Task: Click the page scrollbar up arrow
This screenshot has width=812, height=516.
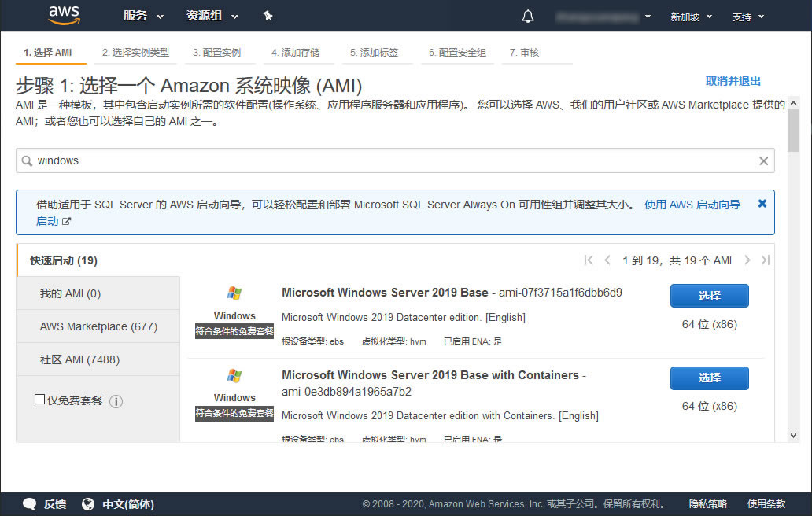Action: pyautogui.click(x=793, y=104)
